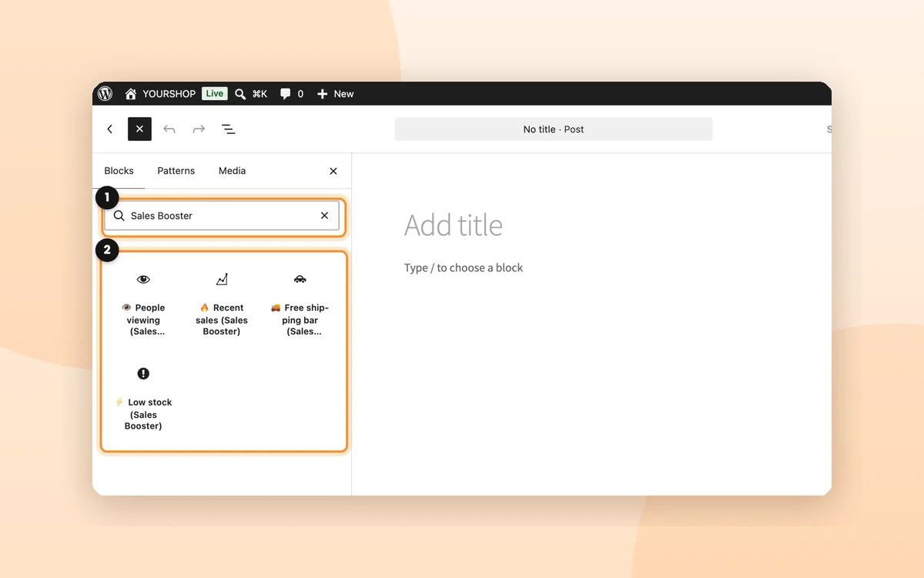Click the Sales Booster search field

(222, 216)
